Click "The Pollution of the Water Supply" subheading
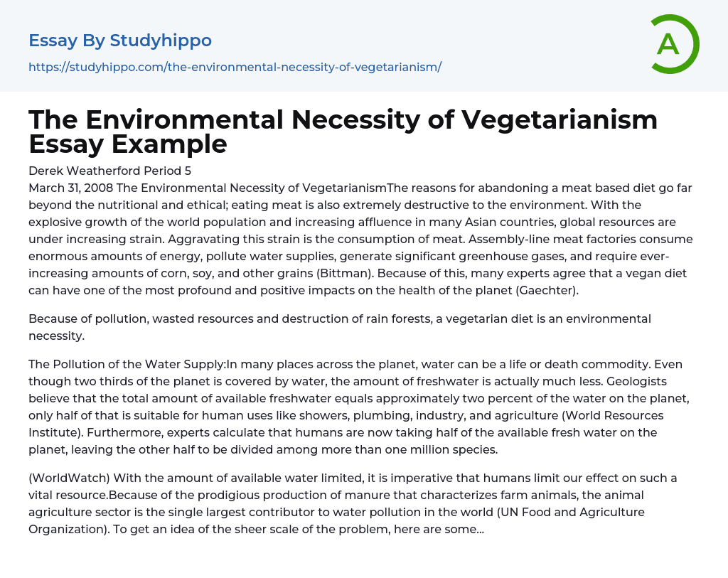The width and height of the screenshot is (728, 578). 127,364
